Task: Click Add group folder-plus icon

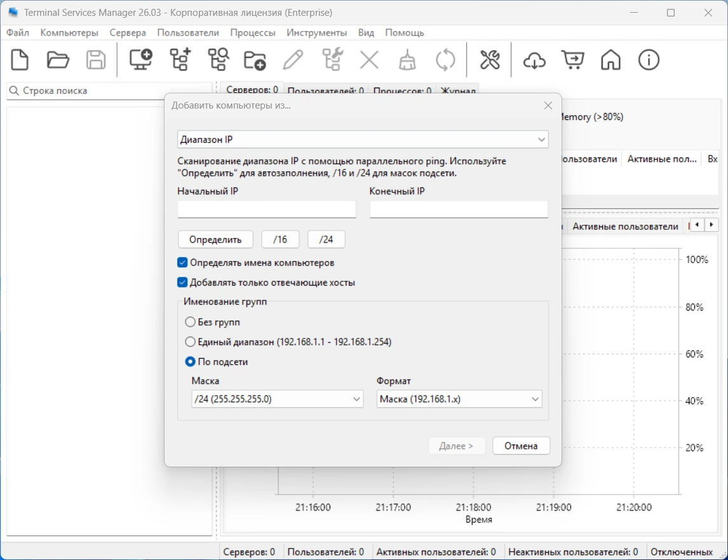Action: point(255,60)
